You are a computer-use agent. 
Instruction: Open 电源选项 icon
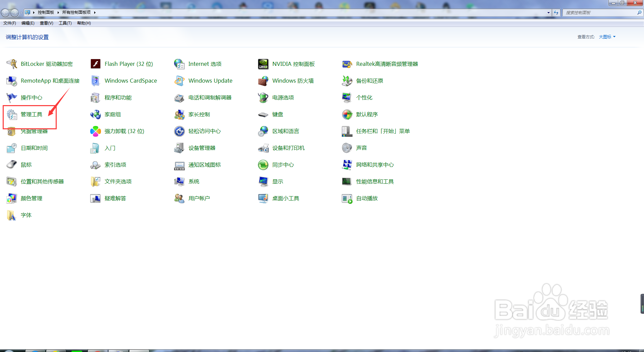point(263,97)
